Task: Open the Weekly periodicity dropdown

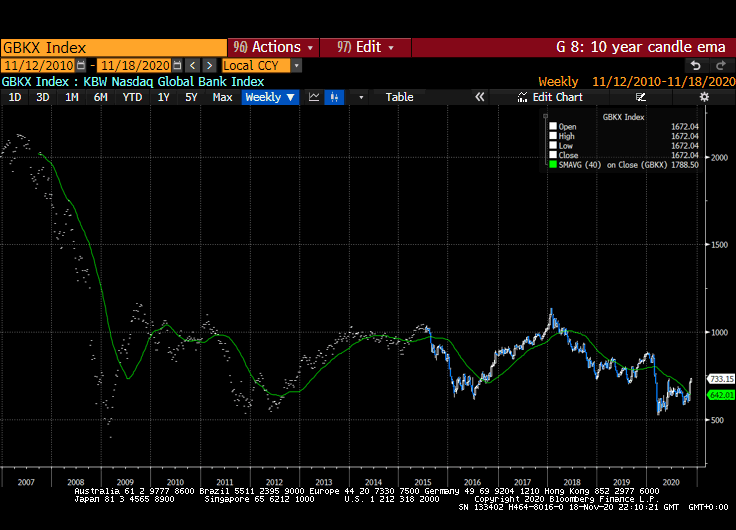Action: pos(270,97)
